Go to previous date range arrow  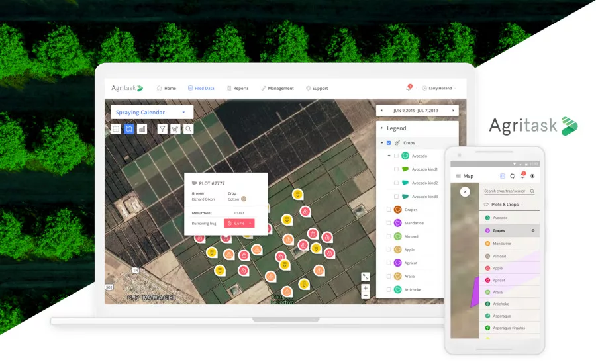(381, 111)
